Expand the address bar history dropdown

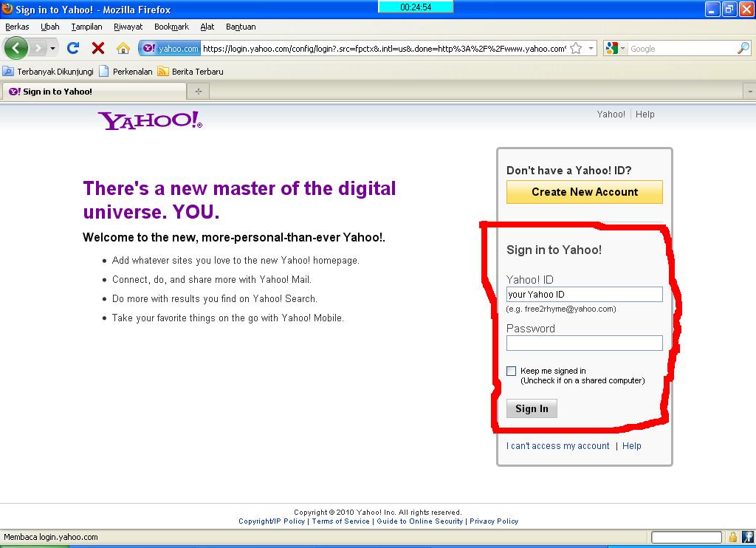[591, 48]
